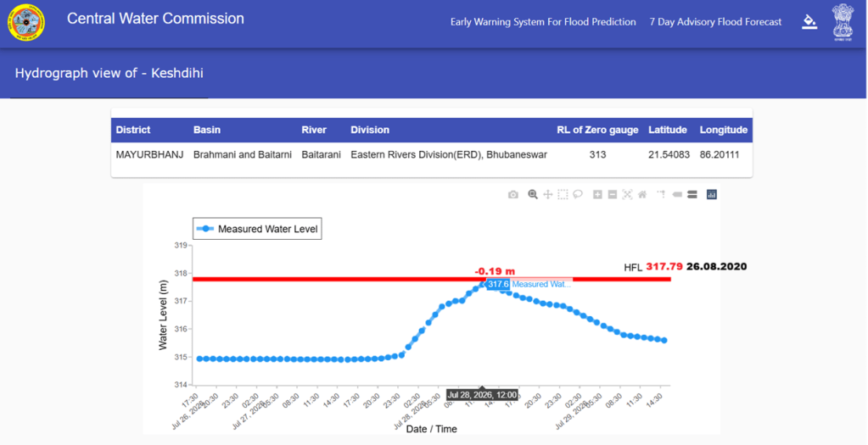Click the District column header
Viewport: 868px width, 445px height.
pyautogui.click(x=133, y=130)
